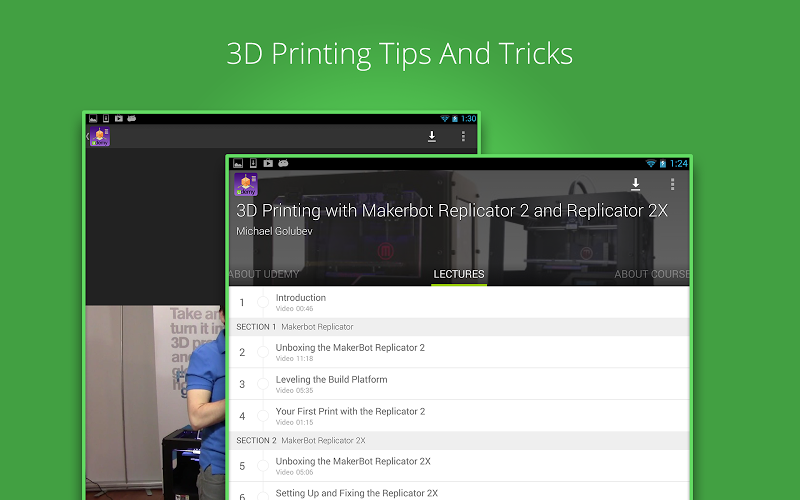Tap the 3D Printing Tips And Tricks heading
The height and width of the screenshot is (500, 800).
[399, 54]
